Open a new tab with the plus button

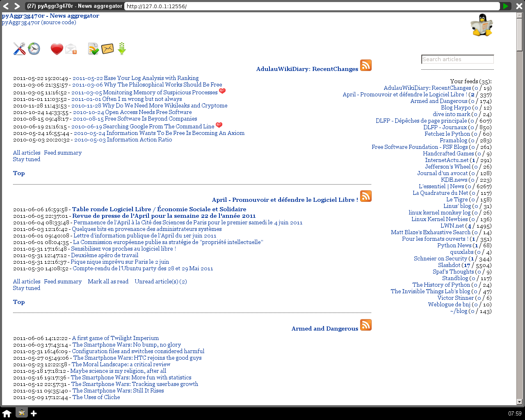[x=34, y=413]
